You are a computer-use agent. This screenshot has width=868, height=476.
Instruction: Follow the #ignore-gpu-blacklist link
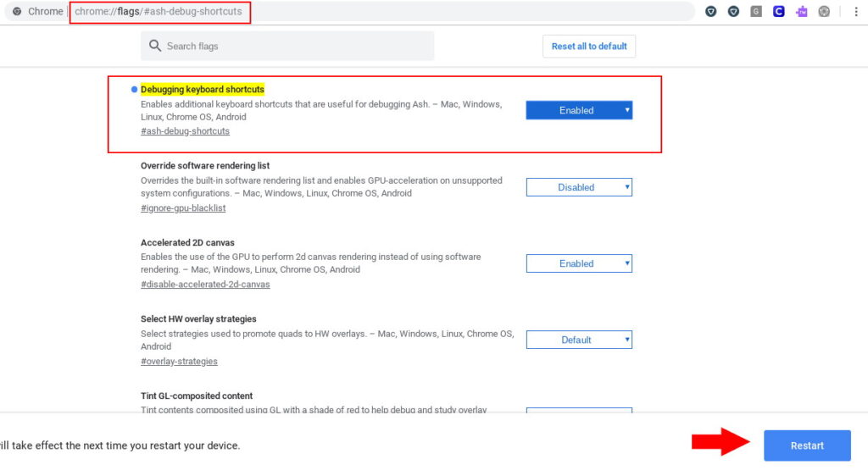click(183, 208)
